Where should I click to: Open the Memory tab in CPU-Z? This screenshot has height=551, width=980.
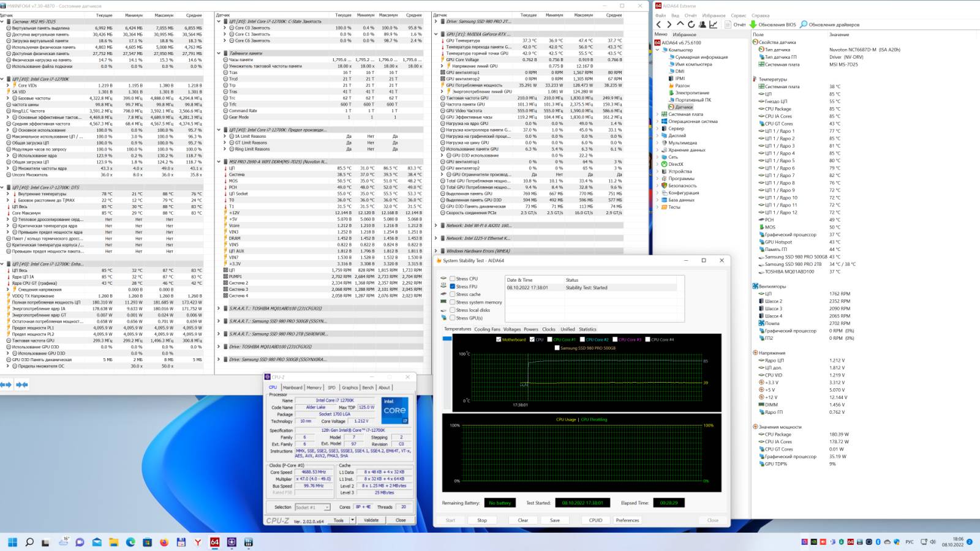point(314,388)
